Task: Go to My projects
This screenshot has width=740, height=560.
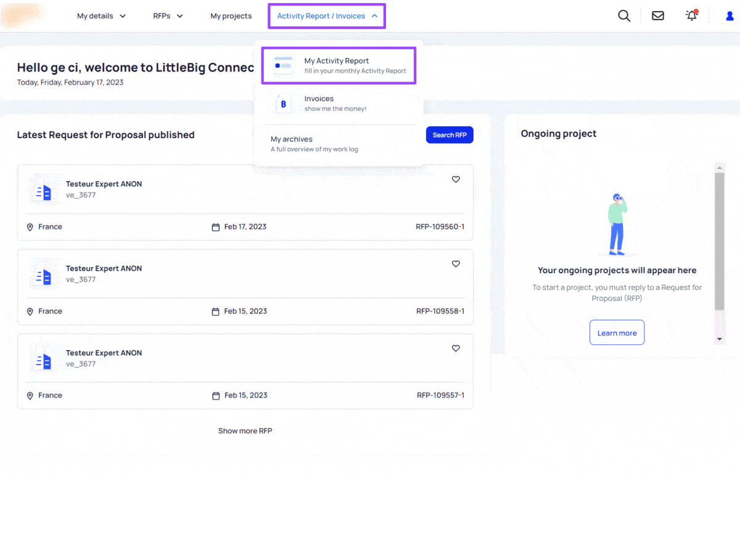Action: (231, 16)
